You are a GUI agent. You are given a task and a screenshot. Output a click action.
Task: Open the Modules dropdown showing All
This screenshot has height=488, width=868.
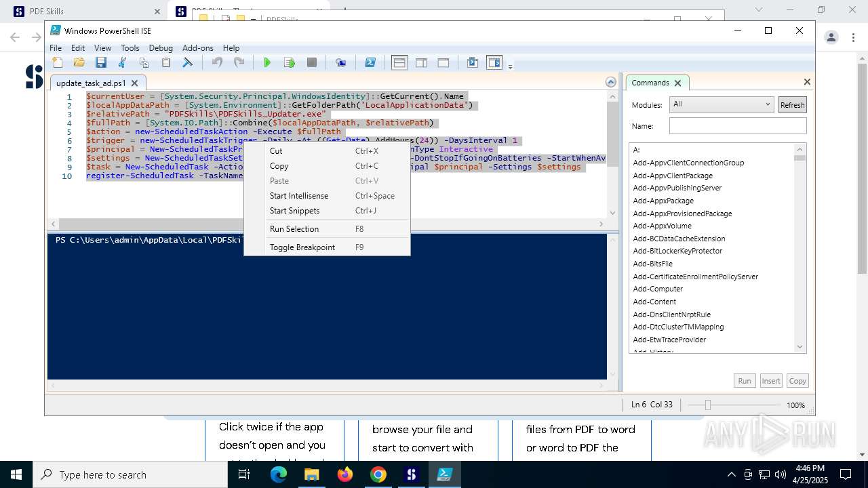(x=721, y=104)
